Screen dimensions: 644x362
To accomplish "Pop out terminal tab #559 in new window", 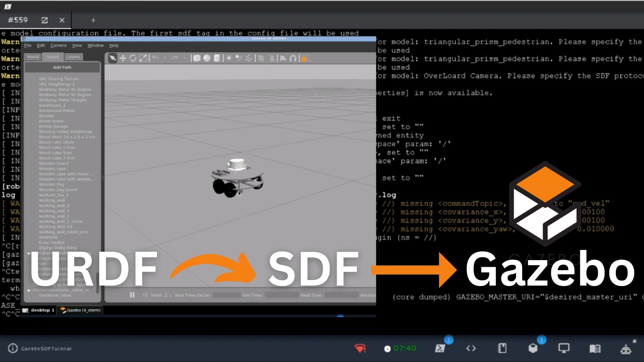I will click(44, 20).
